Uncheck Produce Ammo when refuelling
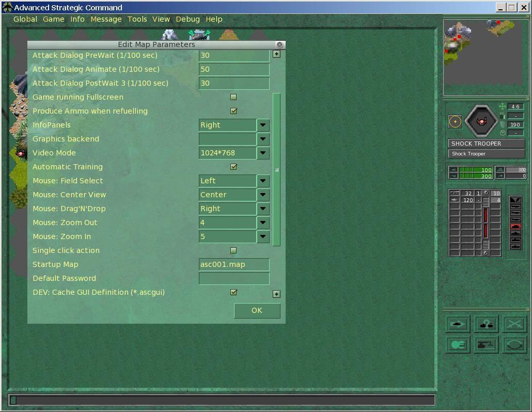532x412 pixels. click(233, 111)
